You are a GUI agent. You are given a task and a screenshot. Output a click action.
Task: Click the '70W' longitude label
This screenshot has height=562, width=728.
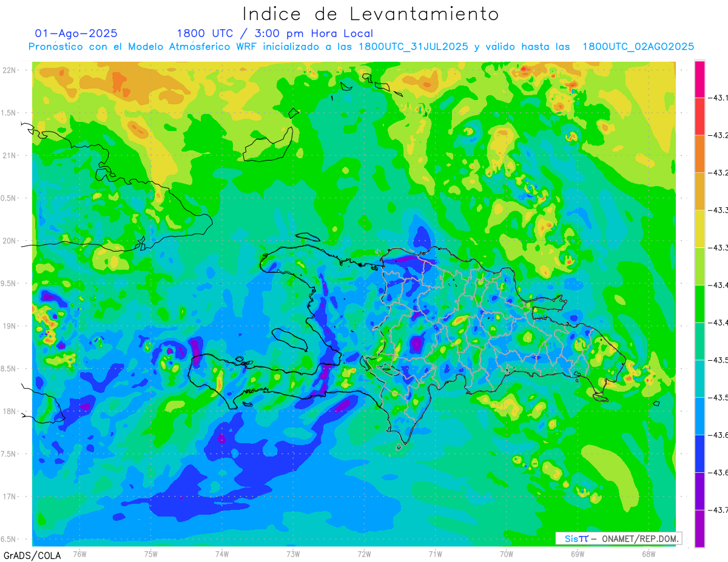pyautogui.click(x=507, y=554)
